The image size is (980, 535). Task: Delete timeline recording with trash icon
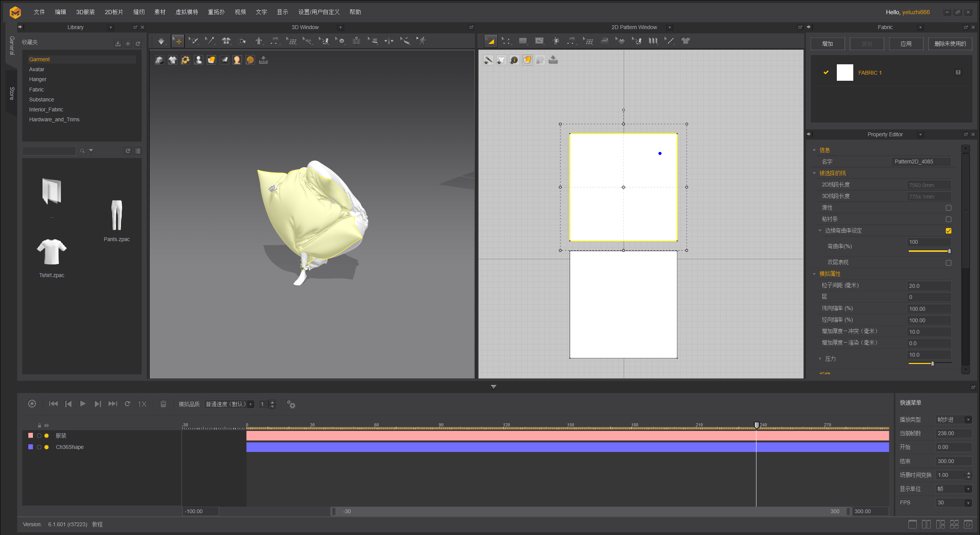(x=163, y=404)
